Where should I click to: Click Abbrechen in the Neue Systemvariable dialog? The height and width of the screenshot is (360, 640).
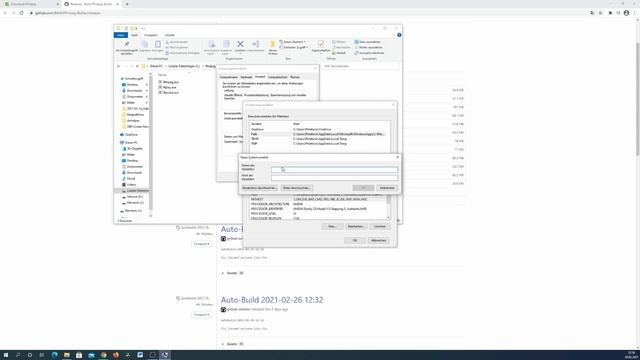pos(387,188)
